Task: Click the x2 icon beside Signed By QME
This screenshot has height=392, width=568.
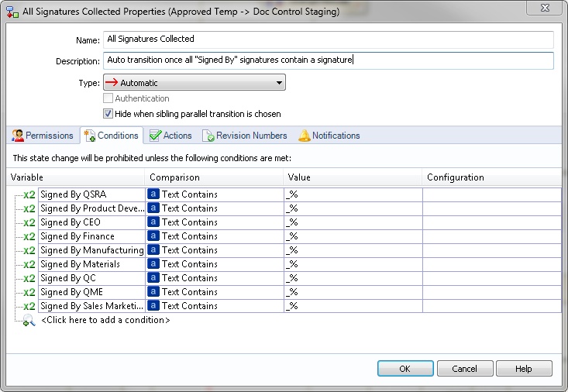Action: [29, 292]
